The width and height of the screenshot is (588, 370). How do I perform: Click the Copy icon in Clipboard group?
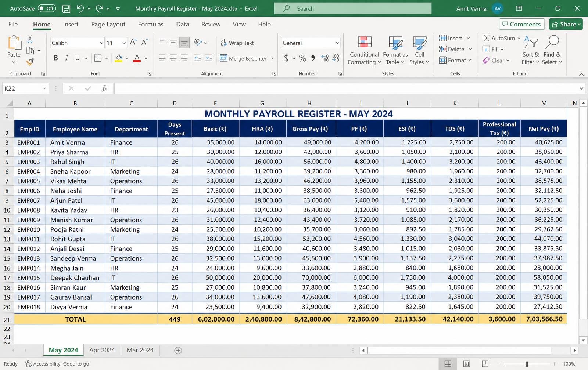coord(30,50)
